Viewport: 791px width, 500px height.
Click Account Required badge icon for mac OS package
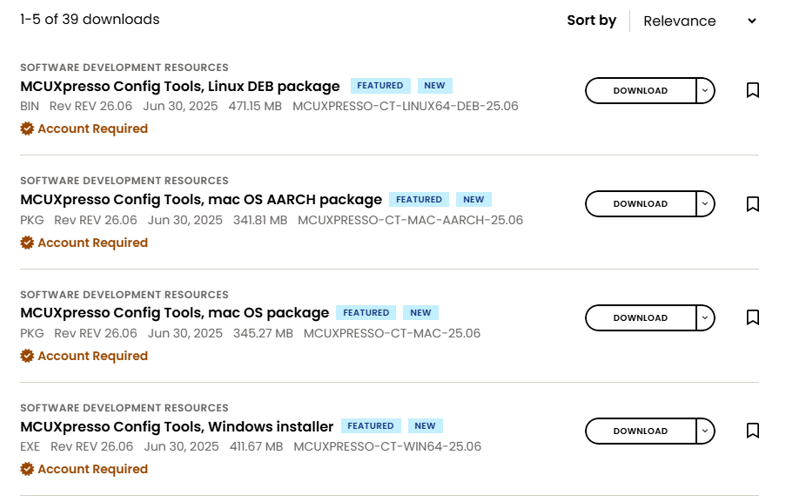27,356
